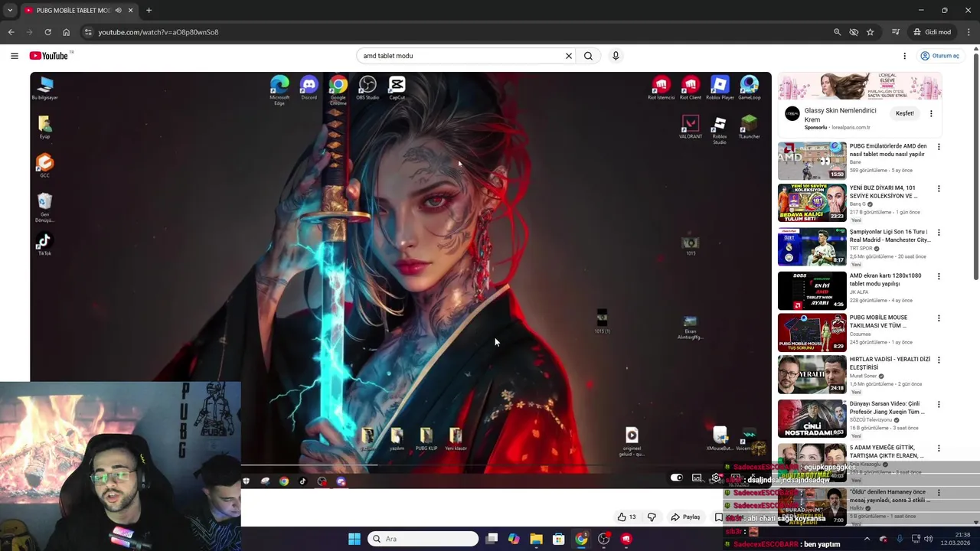Mute the tab via speaker icon
980x551 pixels.
tap(118, 11)
